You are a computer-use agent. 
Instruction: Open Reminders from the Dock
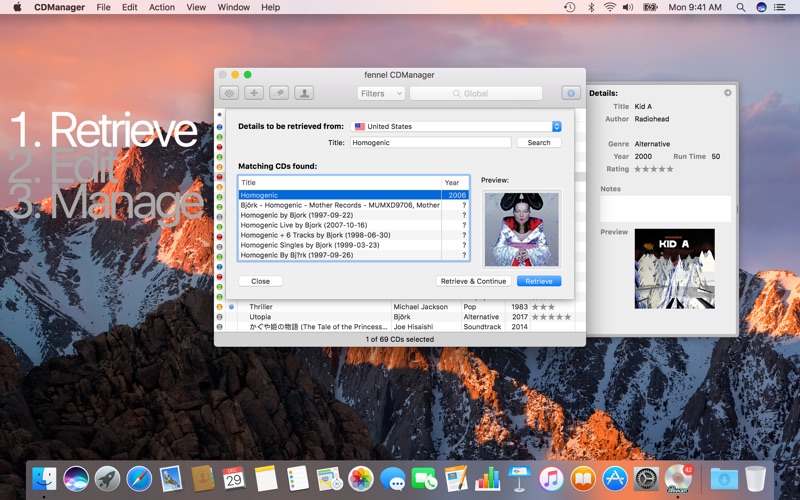(297, 479)
